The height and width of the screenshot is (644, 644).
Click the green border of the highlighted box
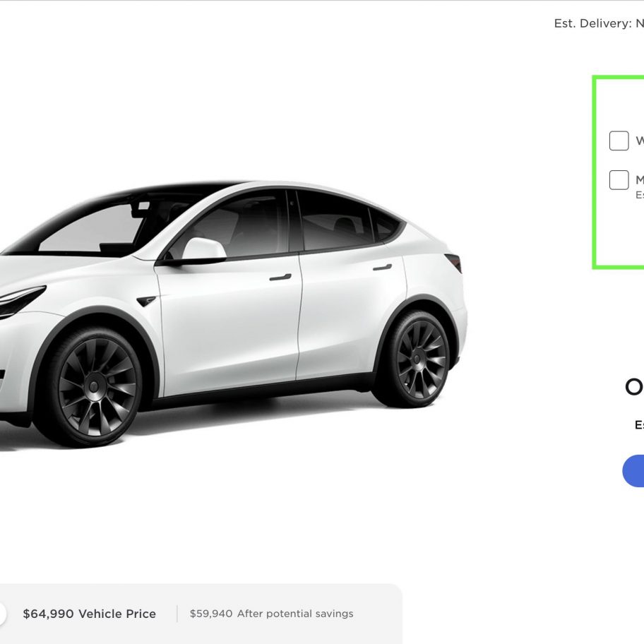tap(595, 172)
